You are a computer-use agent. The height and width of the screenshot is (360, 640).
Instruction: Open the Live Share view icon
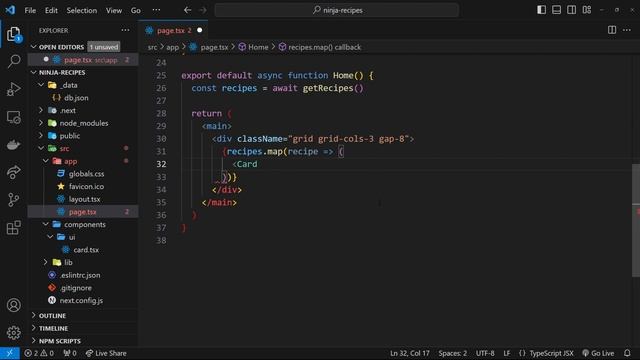pos(13,172)
